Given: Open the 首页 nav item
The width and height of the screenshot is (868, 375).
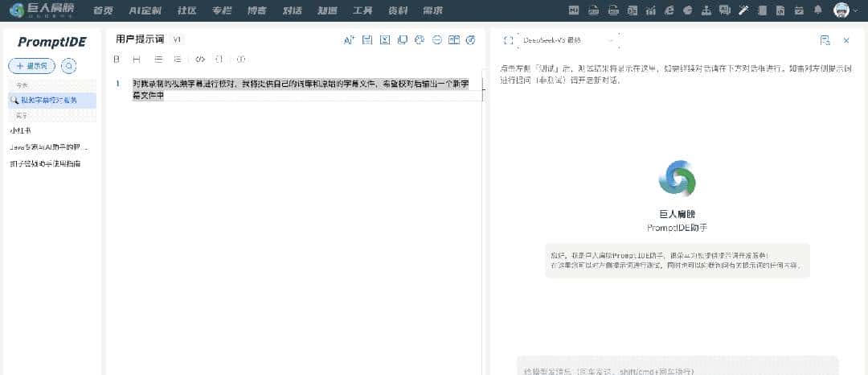Looking at the screenshot, I should [103, 10].
